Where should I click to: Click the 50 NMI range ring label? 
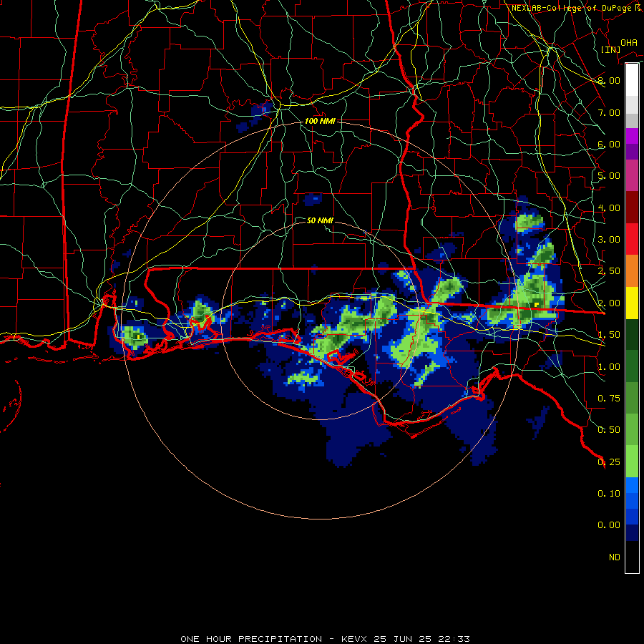coord(320,220)
